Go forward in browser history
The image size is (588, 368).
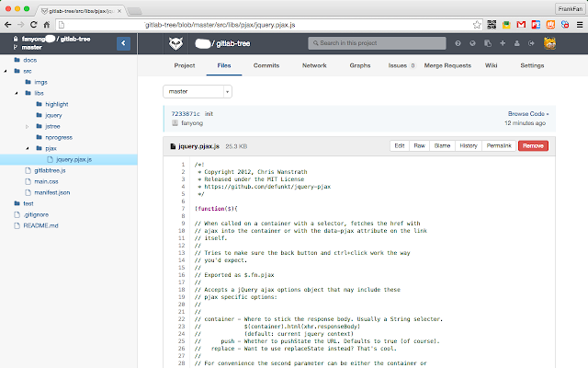tap(20, 25)
